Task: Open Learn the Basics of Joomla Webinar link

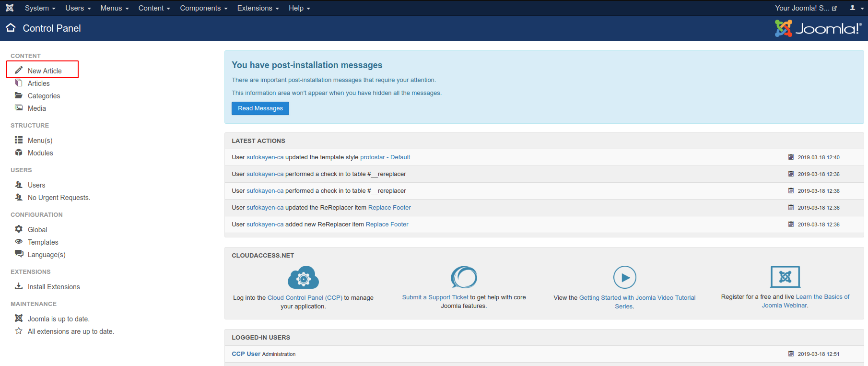Action: (x=806, y=301)
